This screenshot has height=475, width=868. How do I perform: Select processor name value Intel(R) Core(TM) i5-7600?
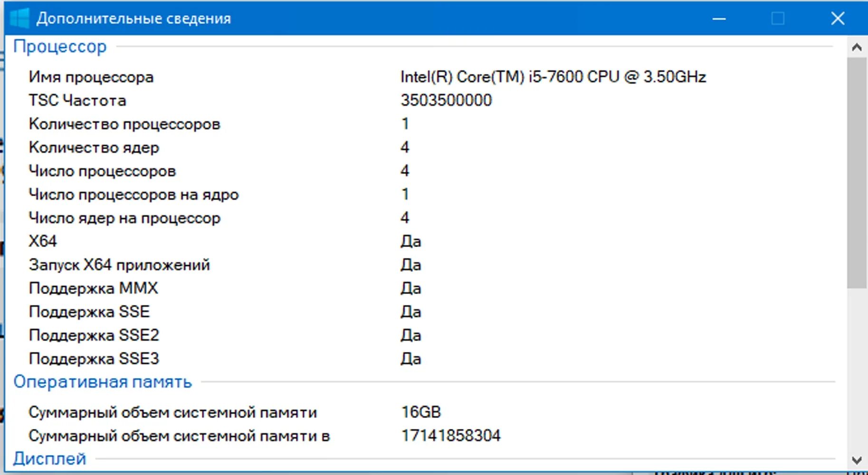coord(553,76)
